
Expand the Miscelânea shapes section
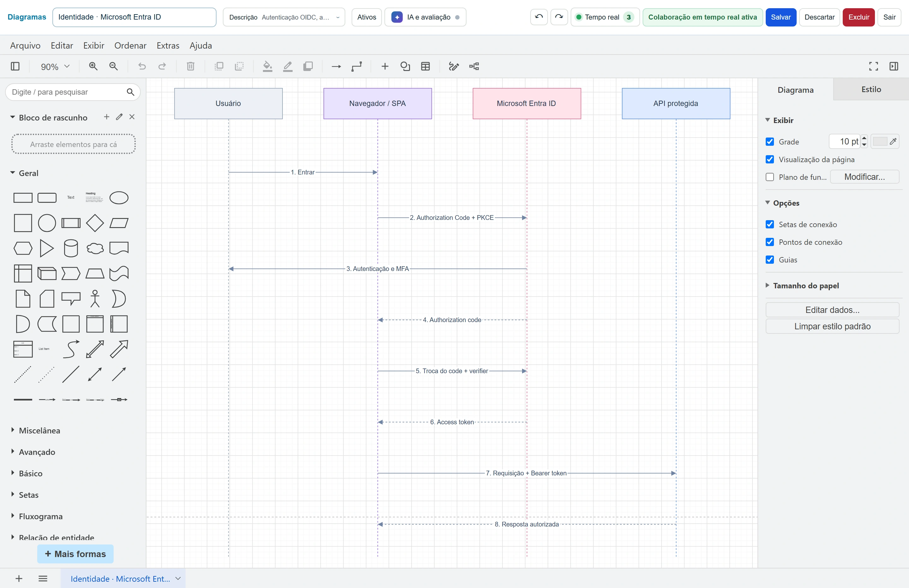point(13,430)
